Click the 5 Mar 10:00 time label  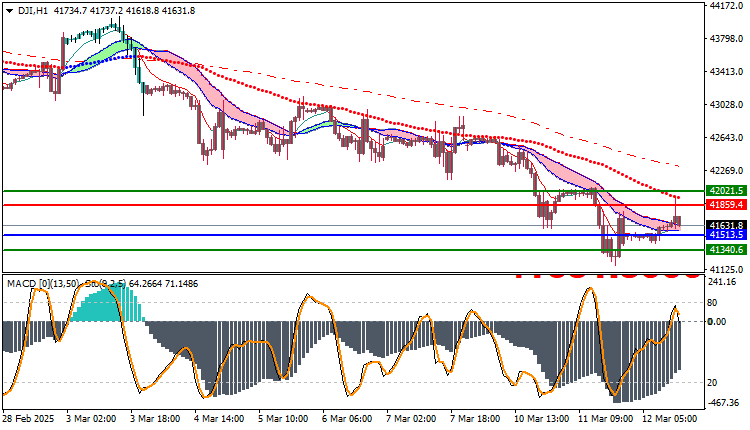[283, 419]
